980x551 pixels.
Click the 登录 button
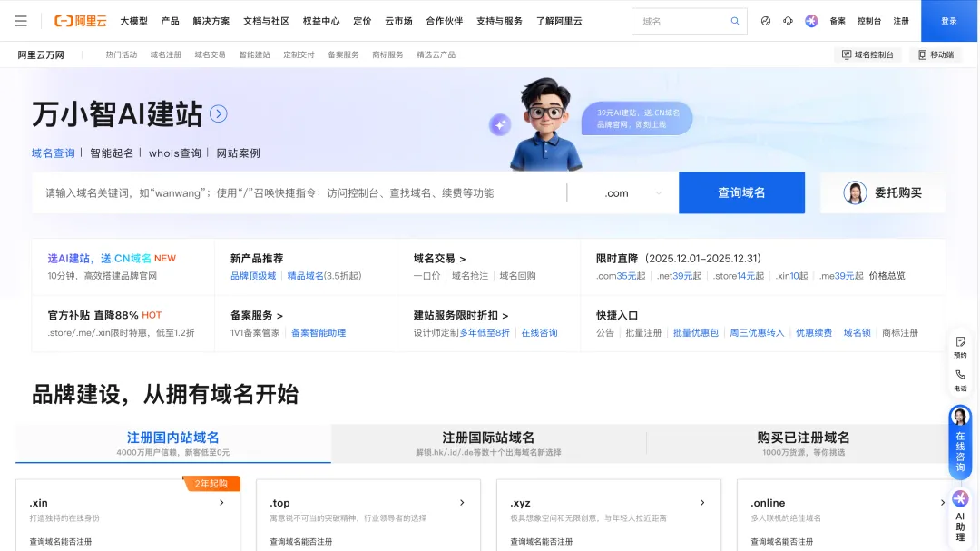(949, 21)
